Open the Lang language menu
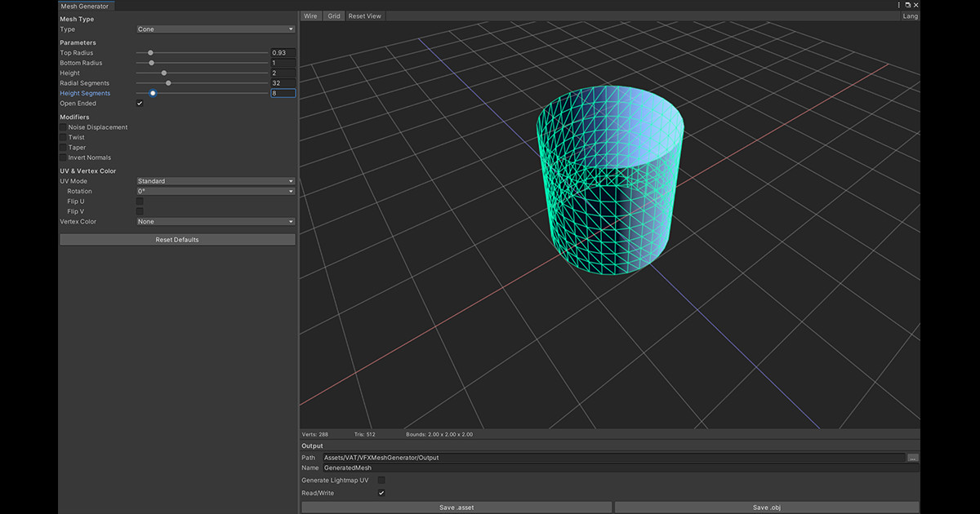Image resolution: width=980 pixels, height=514 pixels. (x=911, y=16)
